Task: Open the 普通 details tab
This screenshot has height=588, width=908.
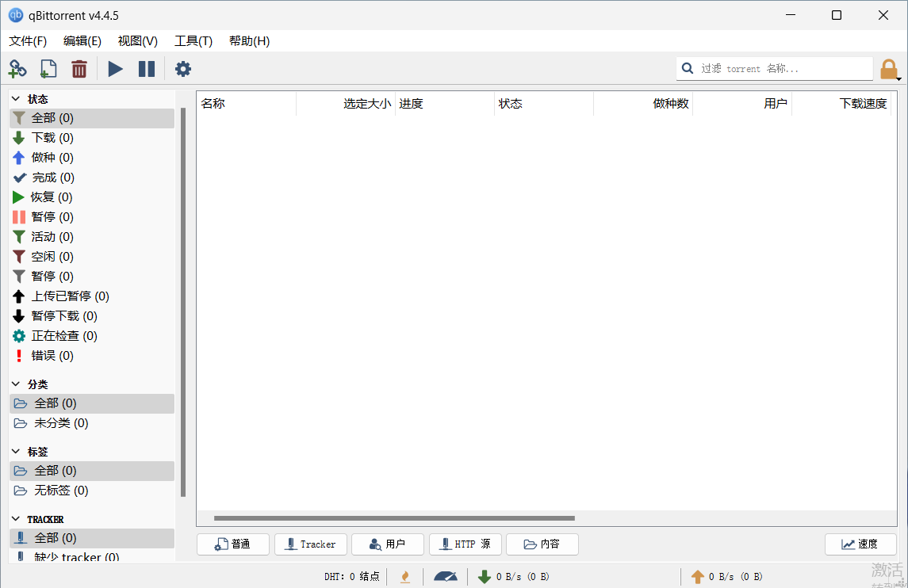Action: (x=233, y=544)
